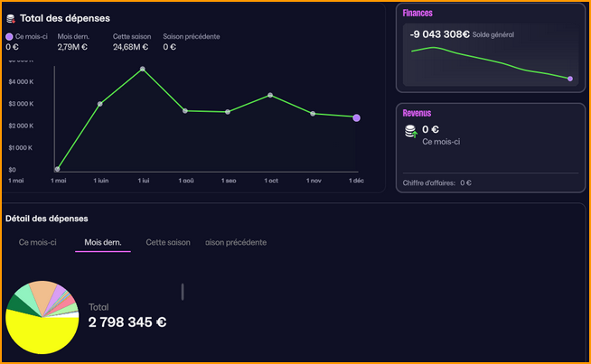Screen dimensions: 591x364
Task: Switch to the Ce mois-ci expenses tab
Action: tap(38, 242)
